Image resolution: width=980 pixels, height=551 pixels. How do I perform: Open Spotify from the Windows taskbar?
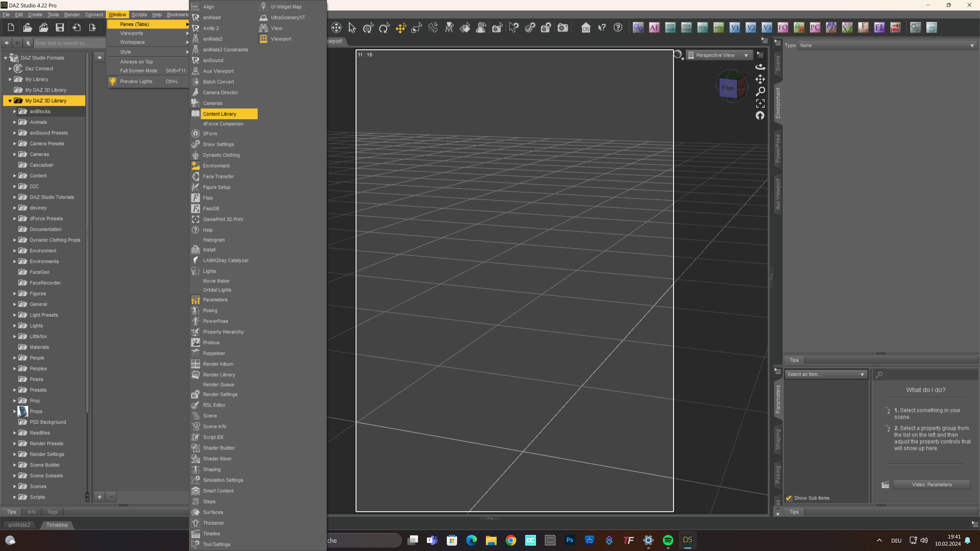point(668,540)
